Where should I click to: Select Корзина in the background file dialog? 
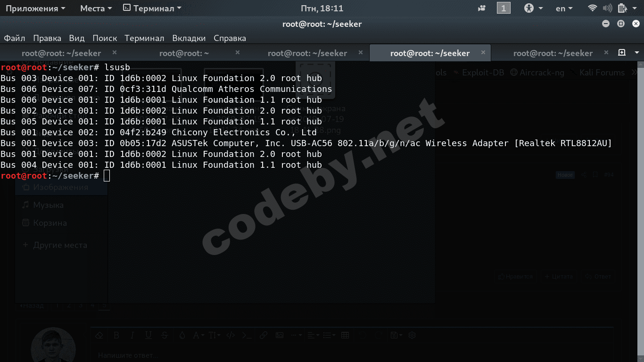[x=61, y=223]
